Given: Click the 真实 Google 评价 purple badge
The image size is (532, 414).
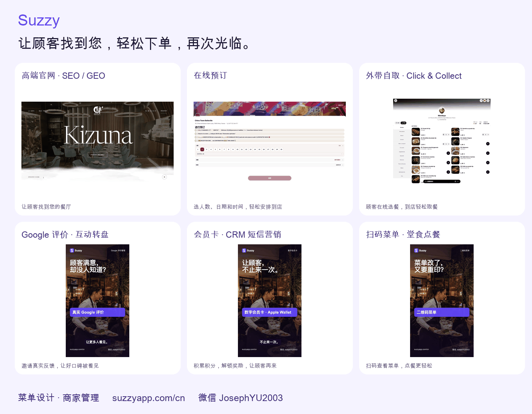Looking at the screenshot, I should [x=98, y=312].
